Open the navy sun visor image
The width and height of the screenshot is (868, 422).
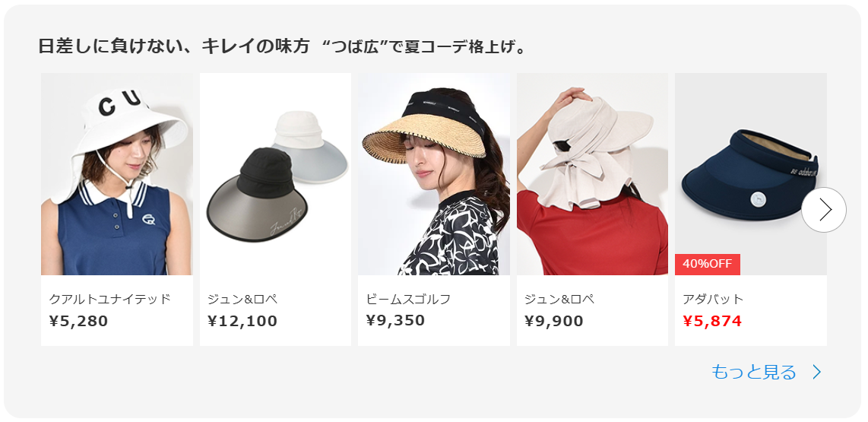pos(751,174)
